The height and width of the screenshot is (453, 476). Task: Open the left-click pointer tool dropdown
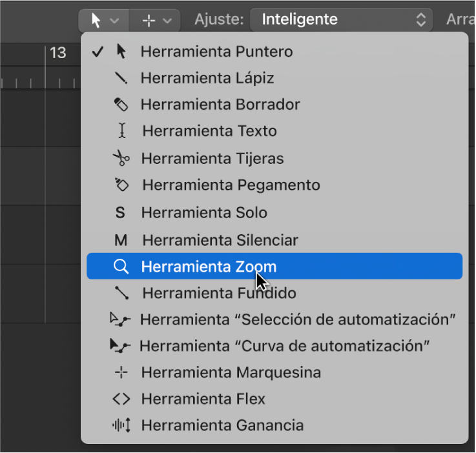click(103, 20)
